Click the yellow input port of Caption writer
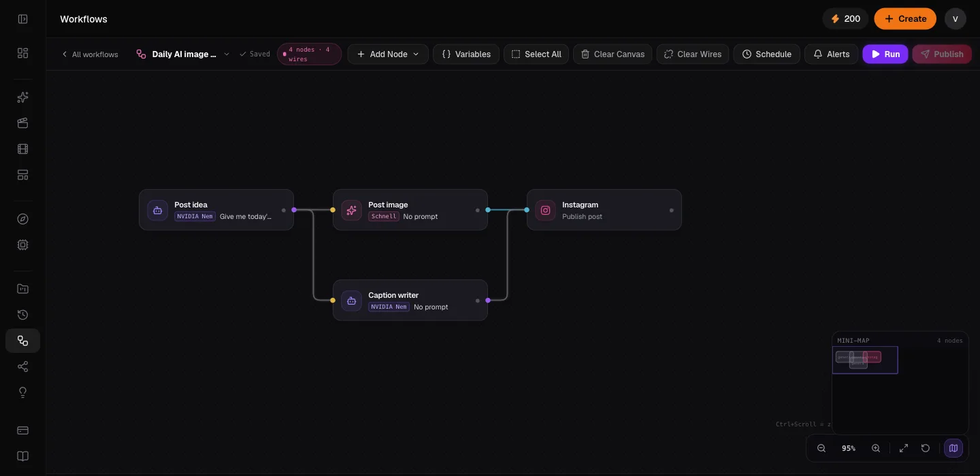The image size is (980, 476). 333,301
